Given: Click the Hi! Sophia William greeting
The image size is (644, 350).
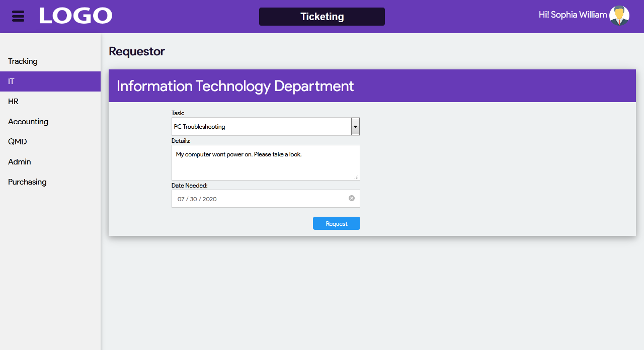Looking at the screenshot, I should [x=573, y=15].
